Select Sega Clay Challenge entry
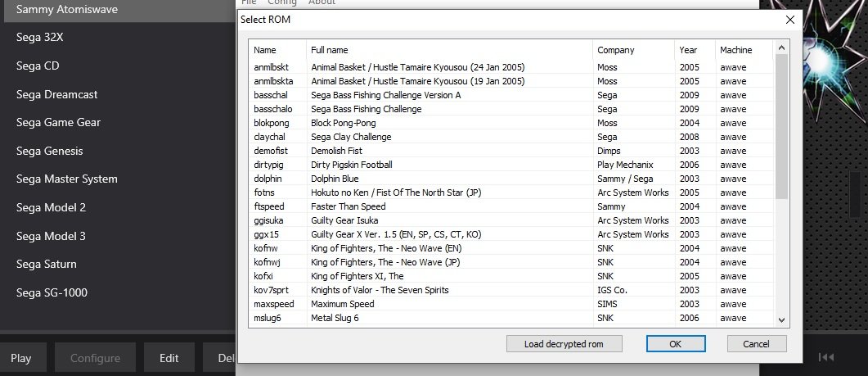This screenshot has width=868, height=376. [x=511, y=137]
